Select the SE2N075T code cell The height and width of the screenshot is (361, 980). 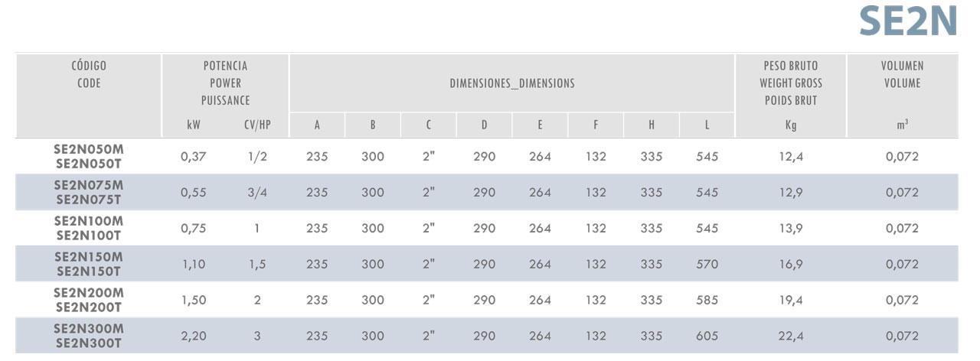[89, 198]
